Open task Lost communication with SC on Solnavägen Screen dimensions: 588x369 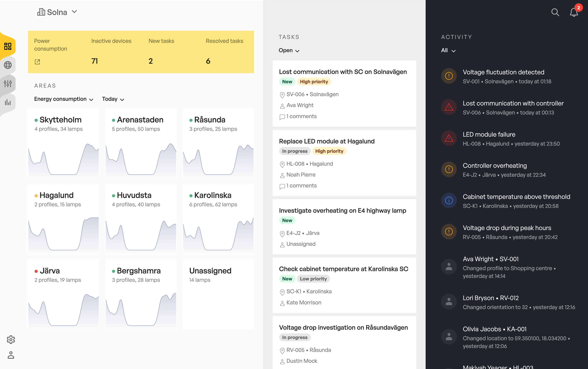[344, 93]
